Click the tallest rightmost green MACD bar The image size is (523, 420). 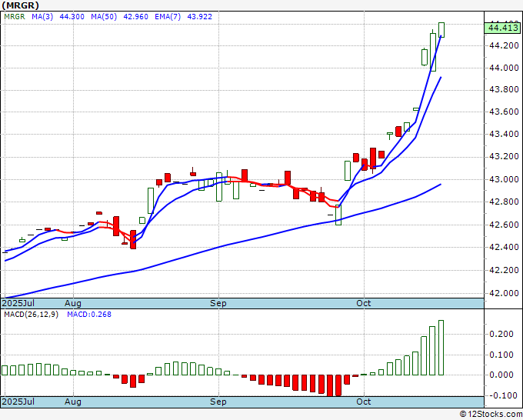click(x=441, y=348)
